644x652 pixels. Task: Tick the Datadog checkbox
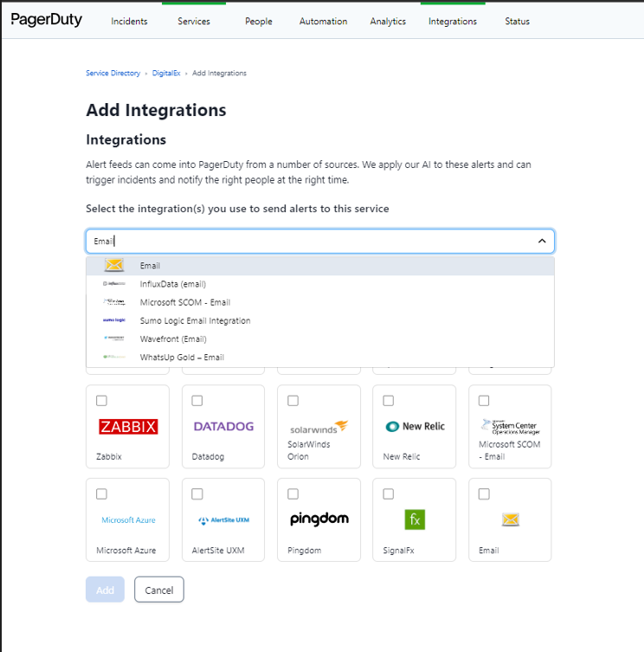[x=197, y=401]
